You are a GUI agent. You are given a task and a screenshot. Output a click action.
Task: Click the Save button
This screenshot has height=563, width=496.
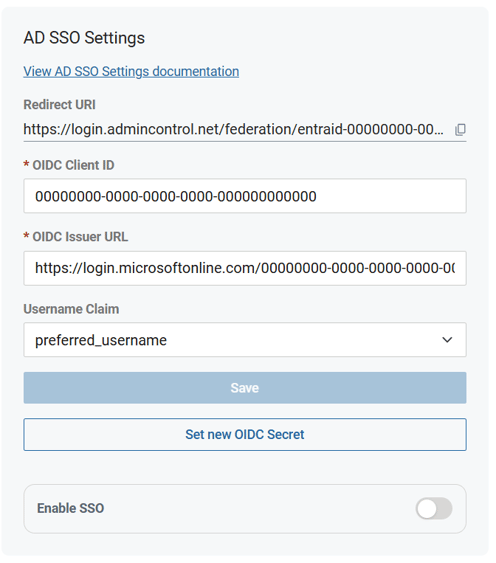coord(245,388)
